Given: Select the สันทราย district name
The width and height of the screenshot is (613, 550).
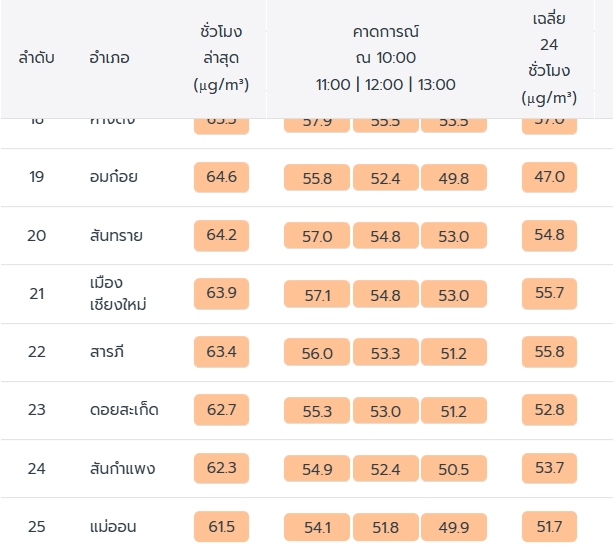Looking at the screenshot, I should pos(115,236).
